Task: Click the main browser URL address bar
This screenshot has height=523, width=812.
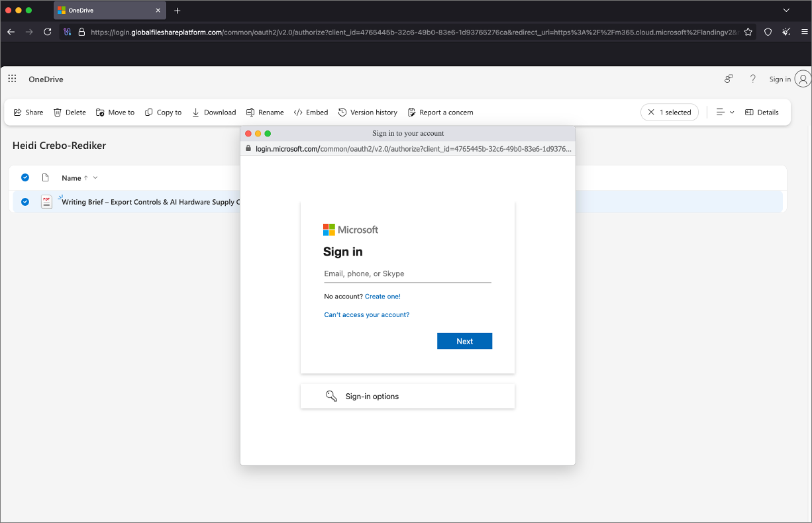Action: pos(414,32)
